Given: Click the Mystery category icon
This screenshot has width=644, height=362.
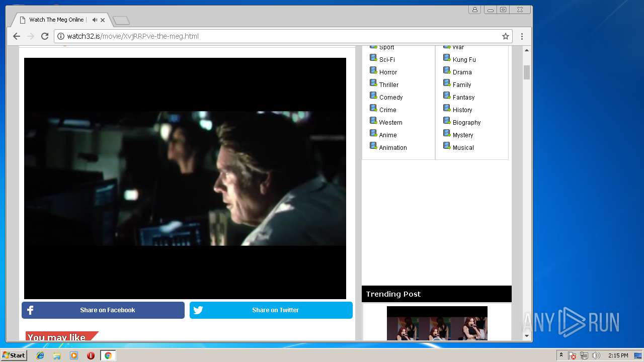Looking at the screenshot, I should (x=447, y=133).
